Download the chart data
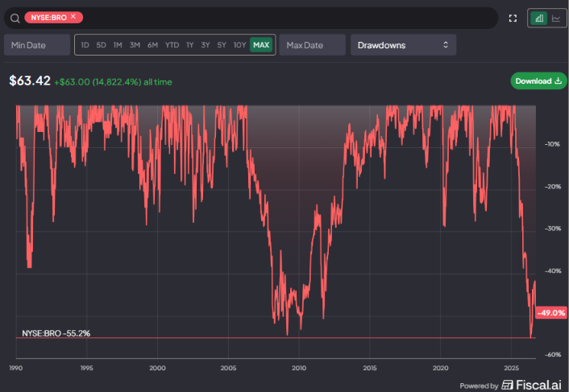Viewport: 569px width, 392px height. pyautogui.click(x=538, y=80)
